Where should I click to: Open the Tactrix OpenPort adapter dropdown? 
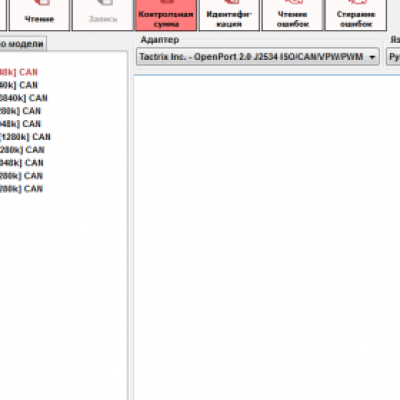click(258, 57)
